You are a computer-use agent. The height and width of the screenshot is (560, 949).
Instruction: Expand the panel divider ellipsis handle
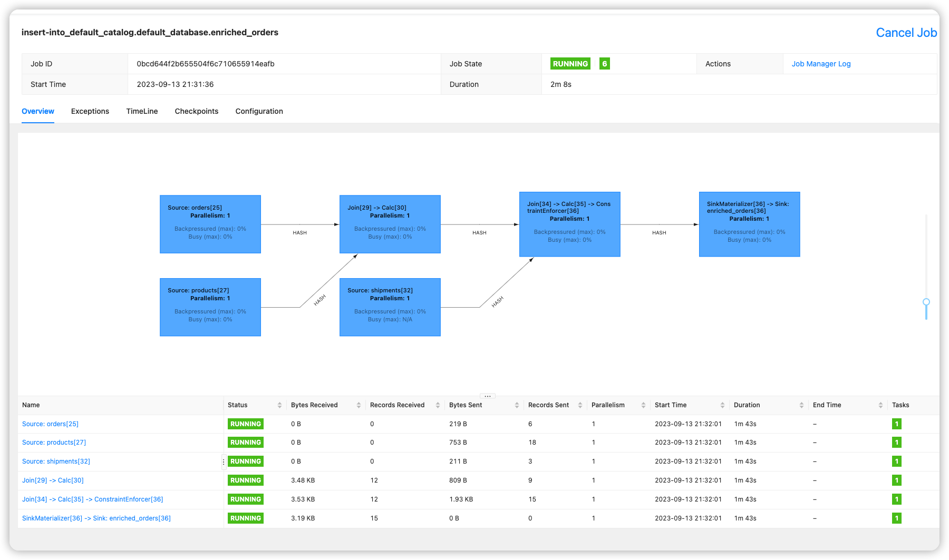tap(488, 396)
